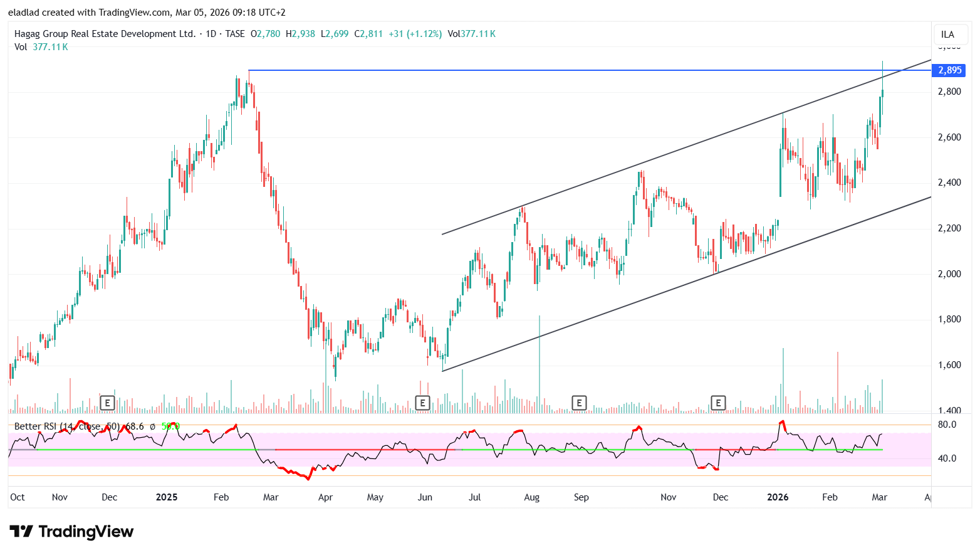Click the Aug label on the time axis

pos(531,497)
